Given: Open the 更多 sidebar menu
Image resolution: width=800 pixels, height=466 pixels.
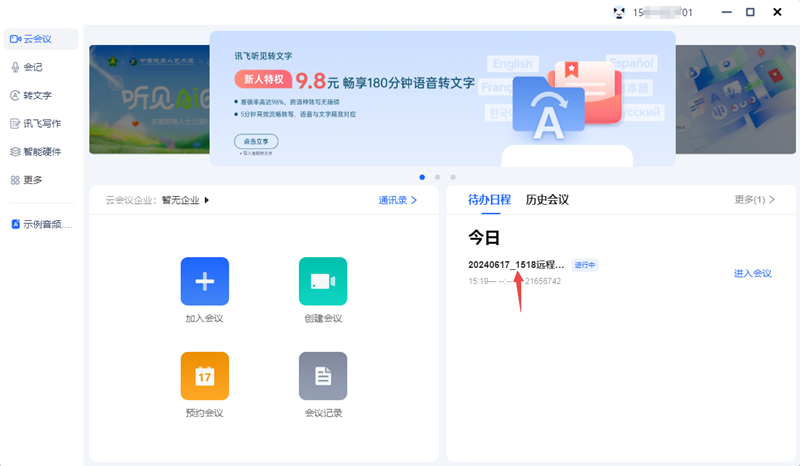Looking at the screenshot, I should coord(27,180).
